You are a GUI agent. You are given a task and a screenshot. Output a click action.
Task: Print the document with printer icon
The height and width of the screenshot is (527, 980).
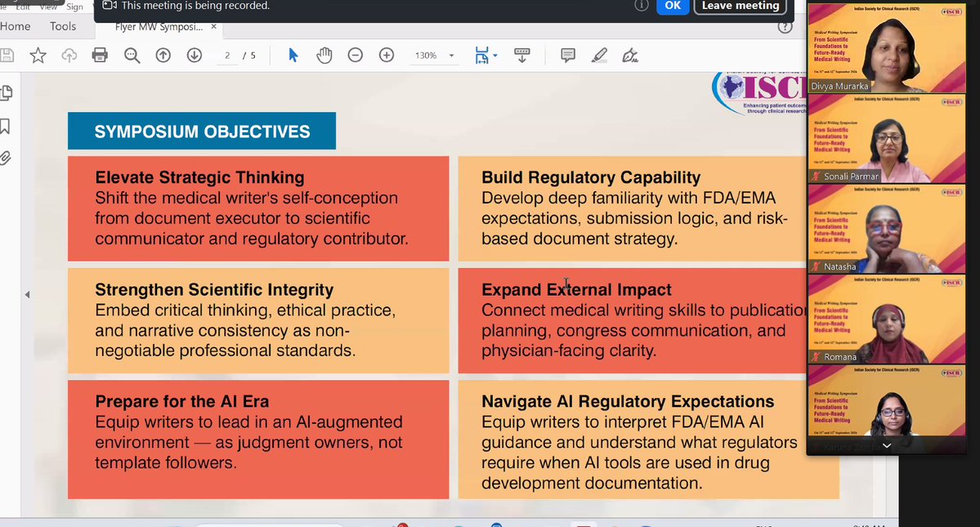[100, 56]
